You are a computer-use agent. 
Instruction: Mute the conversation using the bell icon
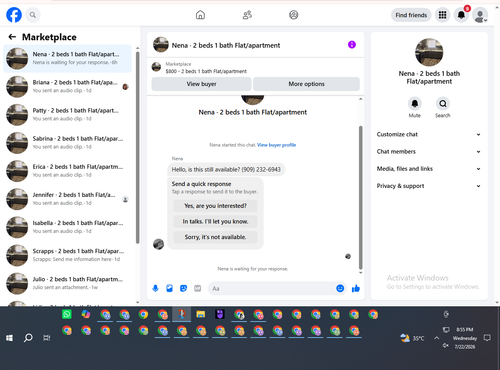[x=415, y=104]
